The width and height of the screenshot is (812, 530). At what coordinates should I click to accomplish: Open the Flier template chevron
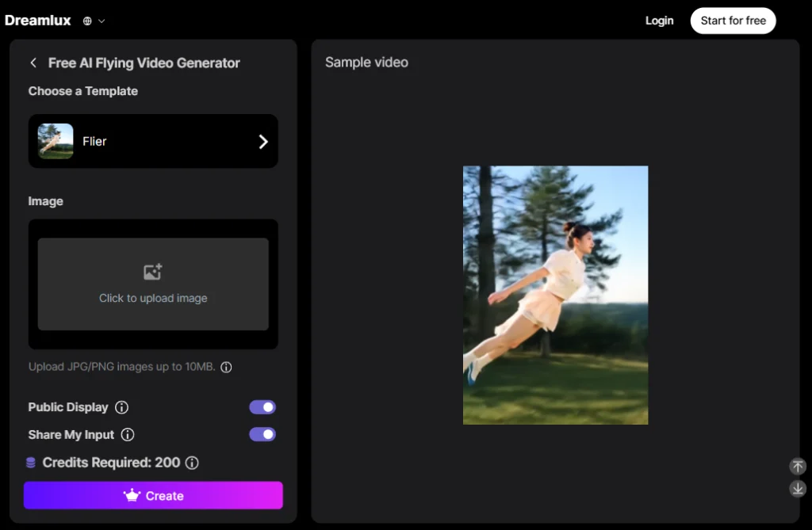point(263,142)
